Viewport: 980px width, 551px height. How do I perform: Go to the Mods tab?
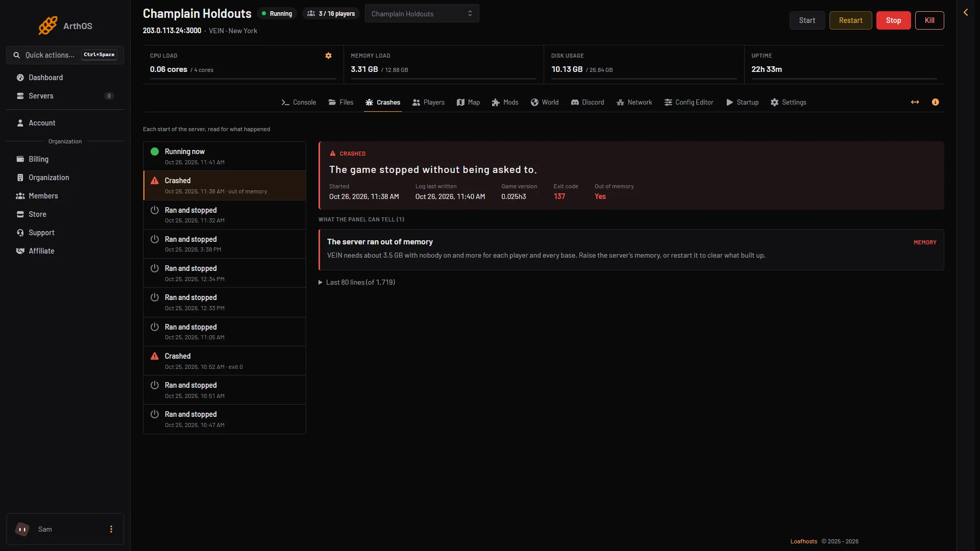pos(505,102)
